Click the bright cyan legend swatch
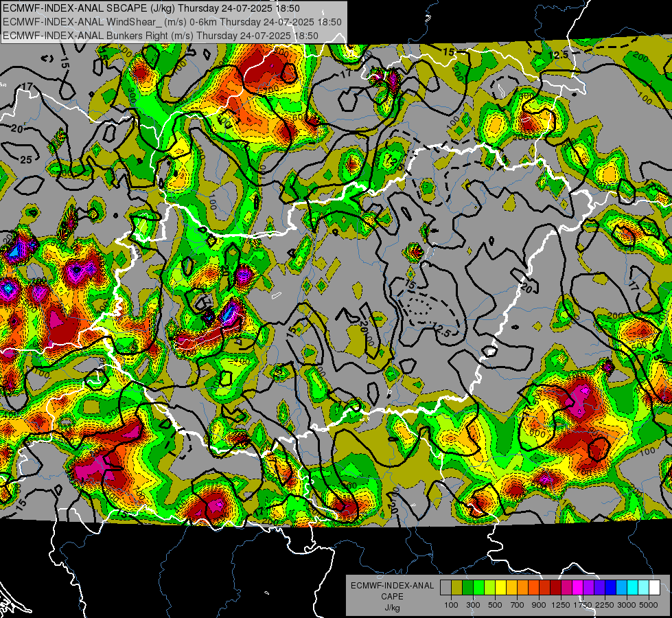 click(x=633, y=587)
